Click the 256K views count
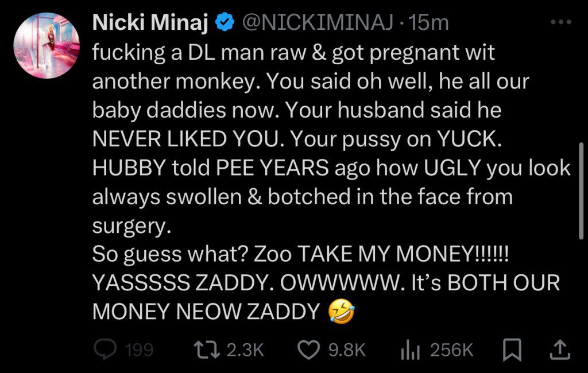 pos(451,349)
